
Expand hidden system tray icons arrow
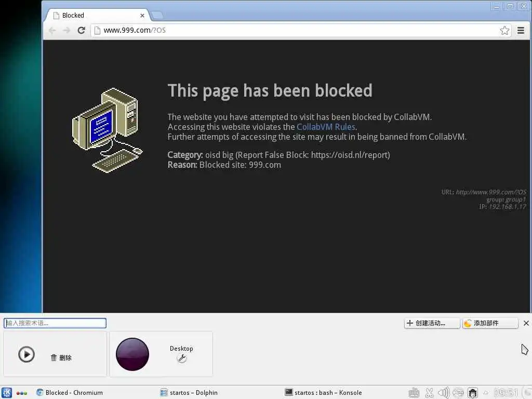486,393
